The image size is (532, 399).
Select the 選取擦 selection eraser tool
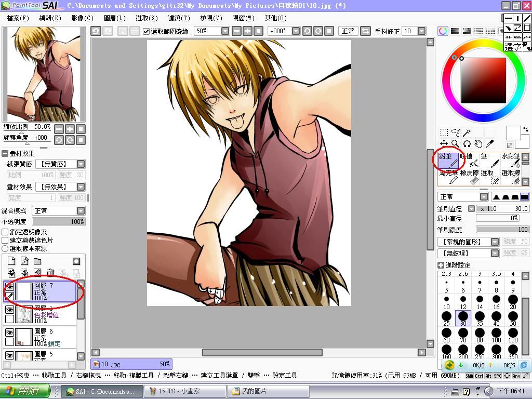pos(511,177)
